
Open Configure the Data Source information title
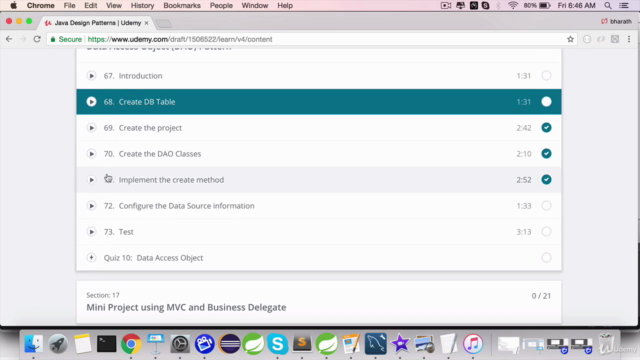tap(187, 206)
